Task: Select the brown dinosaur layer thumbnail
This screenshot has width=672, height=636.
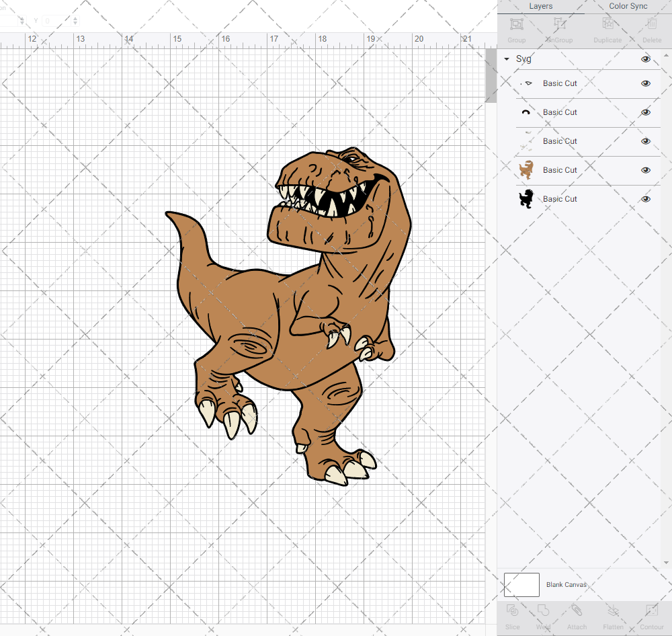Action: [526, 170]
